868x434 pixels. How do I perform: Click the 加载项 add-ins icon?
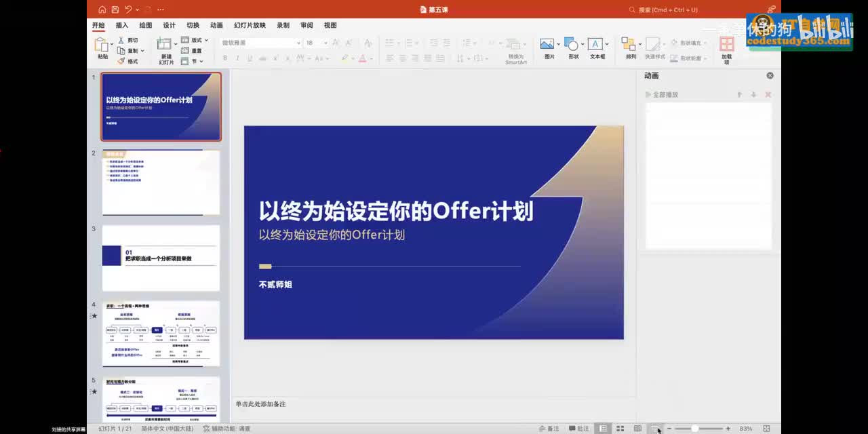[x=727, y=44]
